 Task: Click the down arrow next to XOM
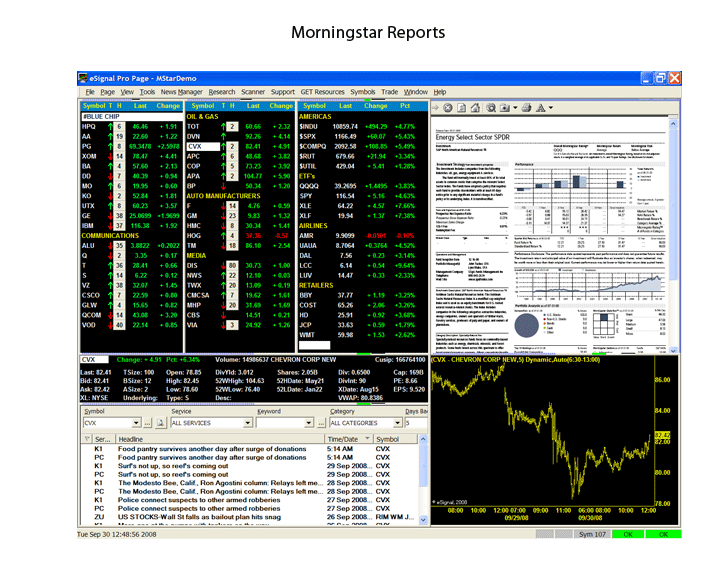click(110, 156)
